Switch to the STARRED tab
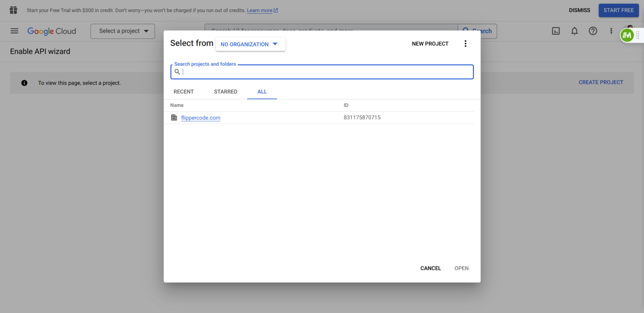This screenshot has width=644, height=313. 226,91
